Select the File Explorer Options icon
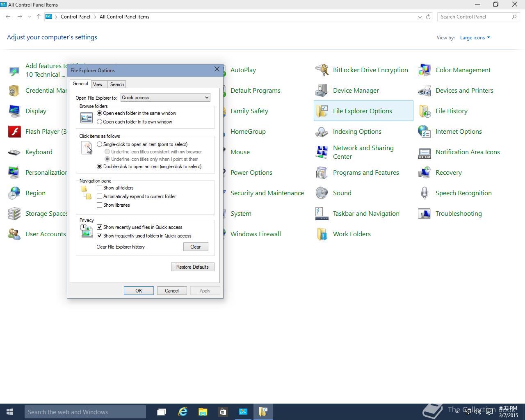Screen dimensions: 525x420 [x=322, y=111]
